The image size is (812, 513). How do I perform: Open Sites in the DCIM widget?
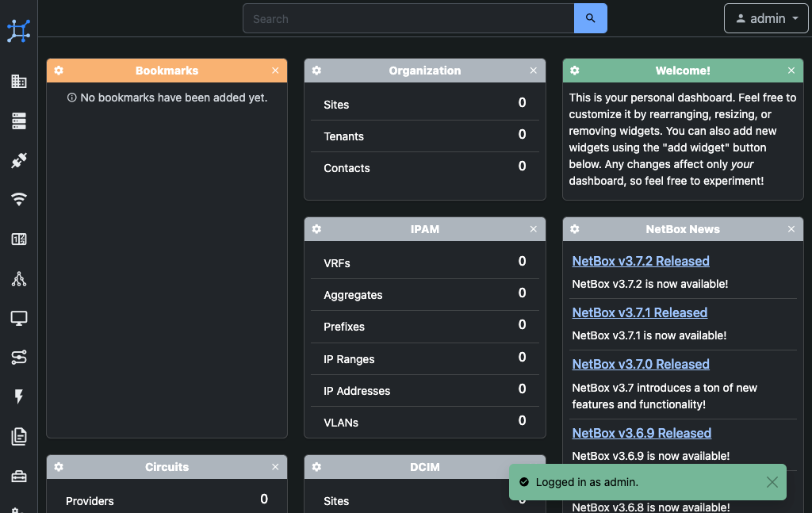(x=425, y=500)
